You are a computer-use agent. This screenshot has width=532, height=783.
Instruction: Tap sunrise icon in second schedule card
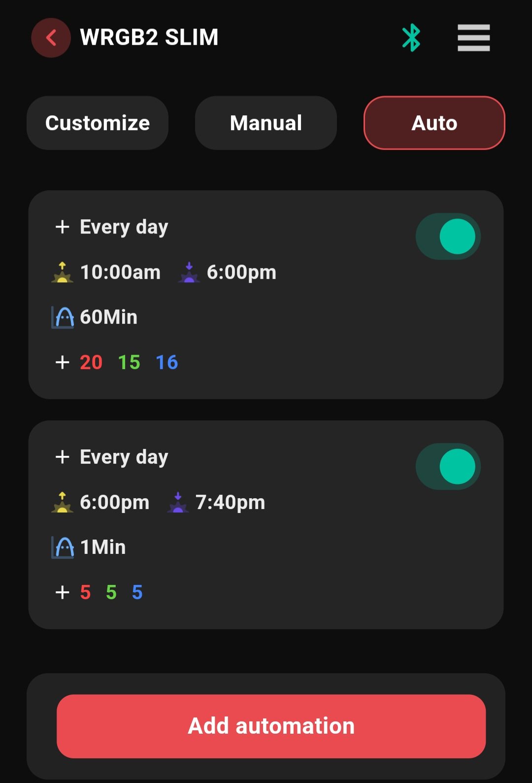(62, 503)
